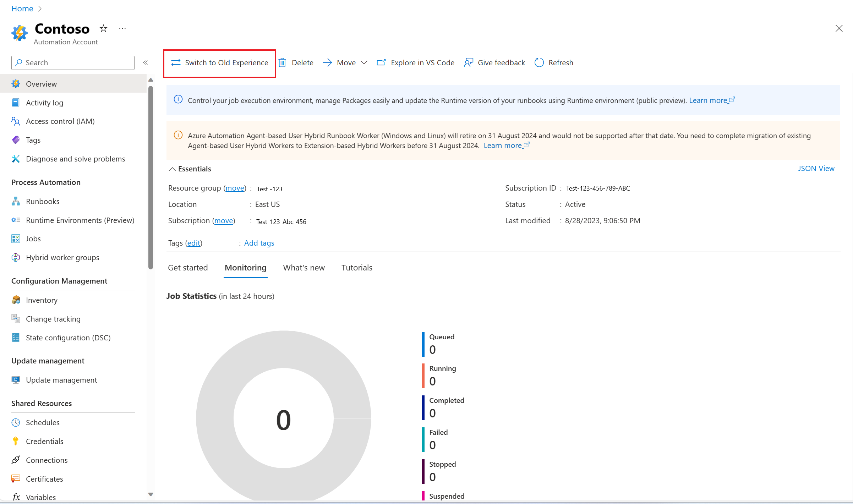Open the Change tracking icon
Image resolution: width=853 pixels, height=504 pixels.
pyautogui.click(x=16, y=319)
